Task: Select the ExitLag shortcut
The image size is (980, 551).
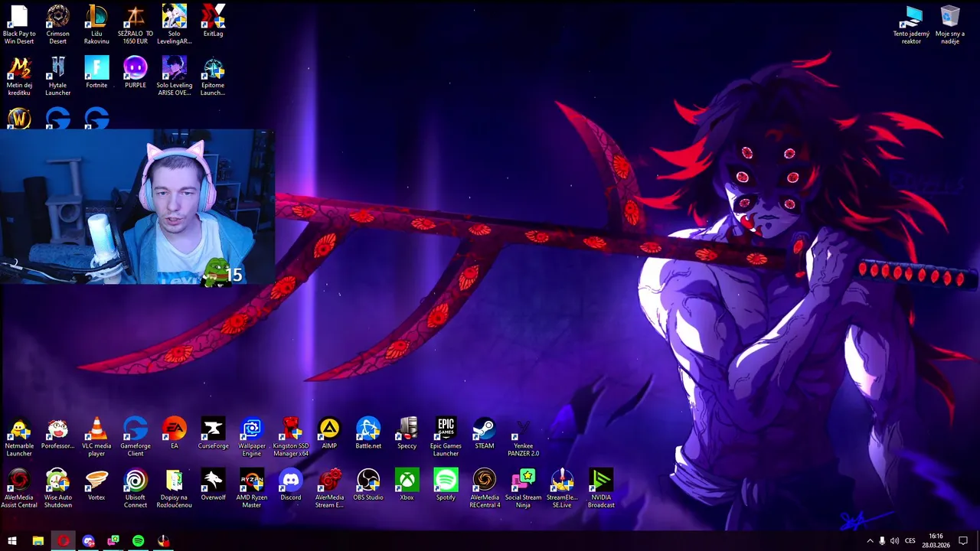Action: [x=213, y=21]
